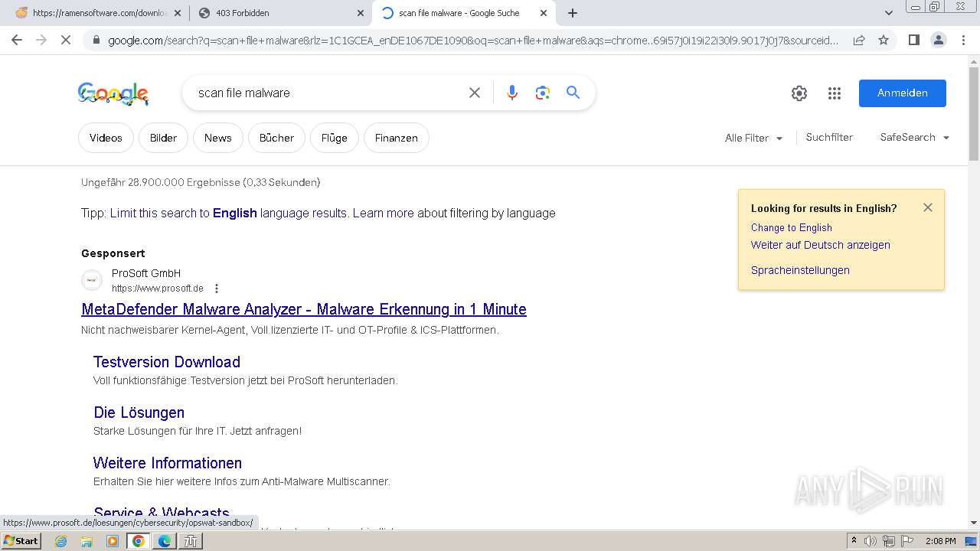
Task: Launch Windows Media Player from taskbar
Action: click(x=113, y=541)
